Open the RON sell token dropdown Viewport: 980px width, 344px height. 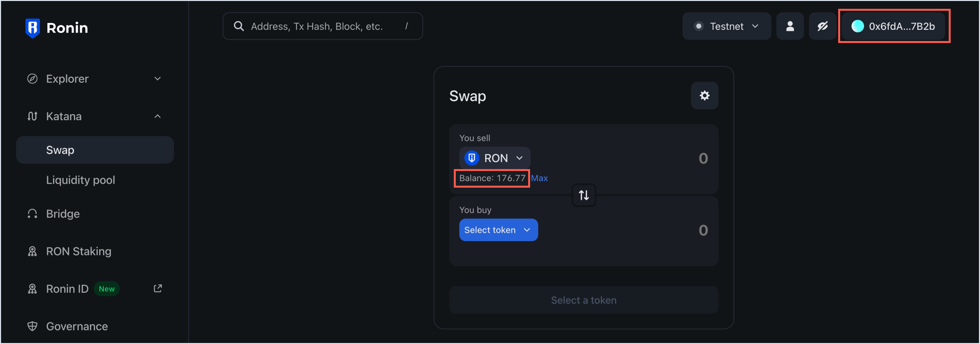click(x=495, y=158)
